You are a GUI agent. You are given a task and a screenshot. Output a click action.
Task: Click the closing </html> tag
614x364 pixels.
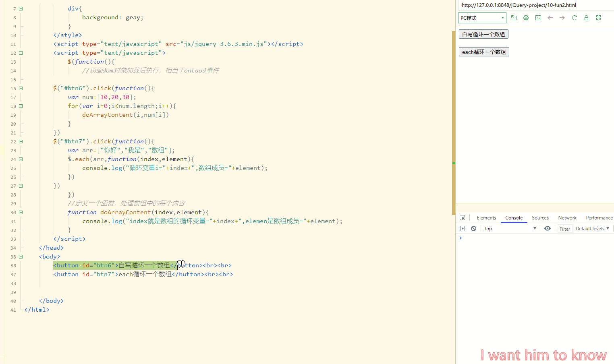coord(37,310)
